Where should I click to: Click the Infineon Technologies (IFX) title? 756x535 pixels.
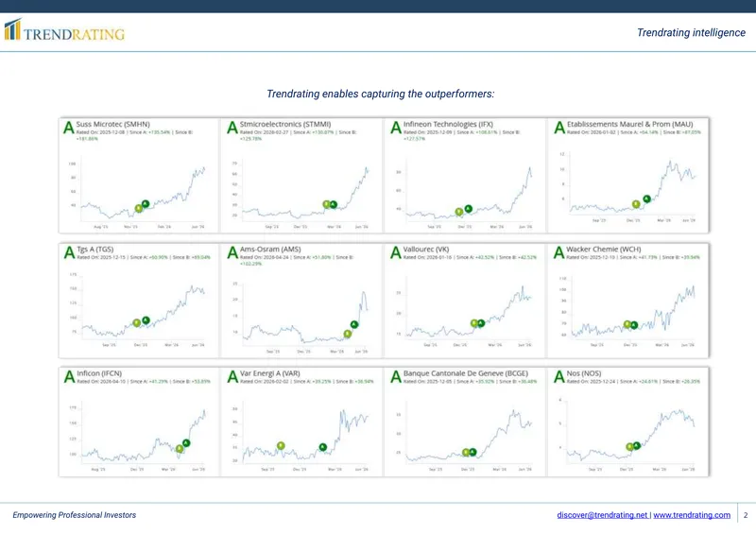coord(448,124)
